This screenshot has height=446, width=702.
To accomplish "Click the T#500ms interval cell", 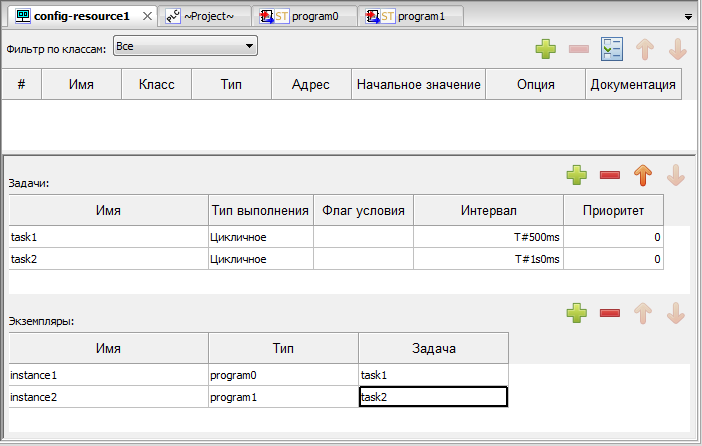I will coord(487,237).
